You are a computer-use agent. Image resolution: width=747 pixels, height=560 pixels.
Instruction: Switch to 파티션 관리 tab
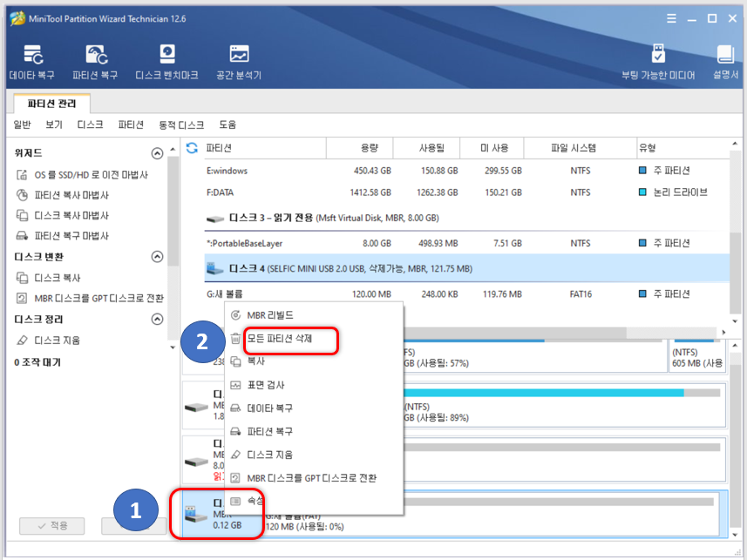(51, 104)
